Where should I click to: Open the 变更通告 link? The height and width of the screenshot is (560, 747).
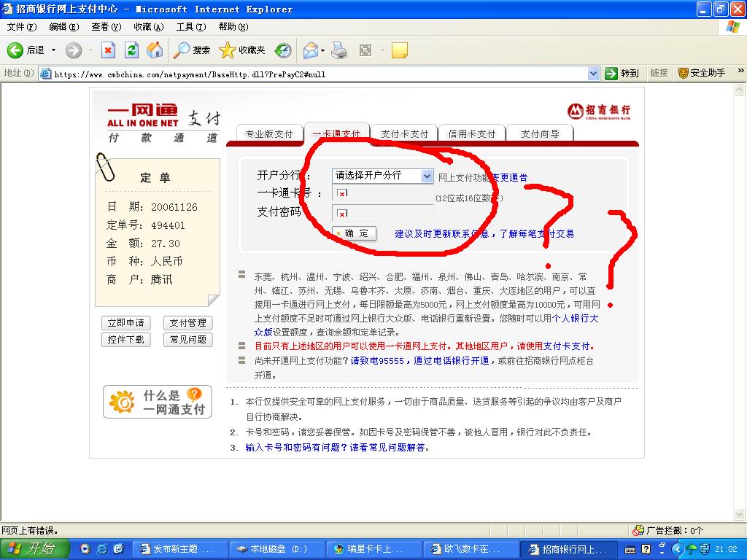coord(510,178)
